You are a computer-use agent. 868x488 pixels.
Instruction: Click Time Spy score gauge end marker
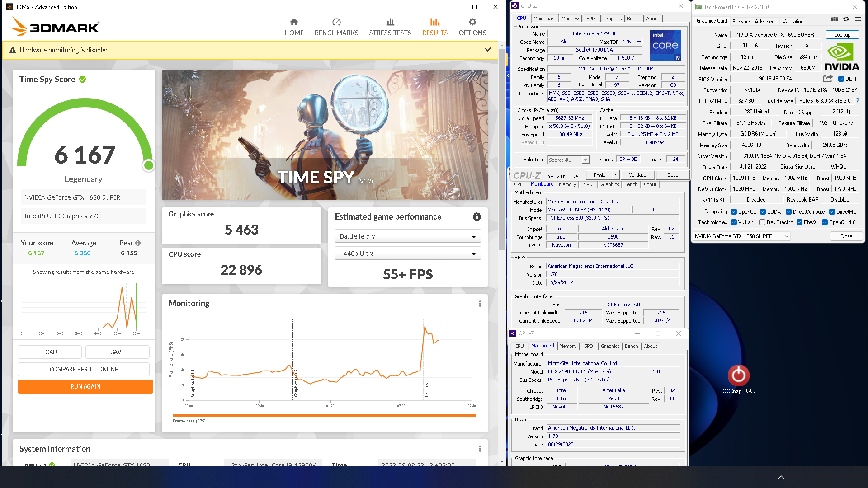[148, 165]
